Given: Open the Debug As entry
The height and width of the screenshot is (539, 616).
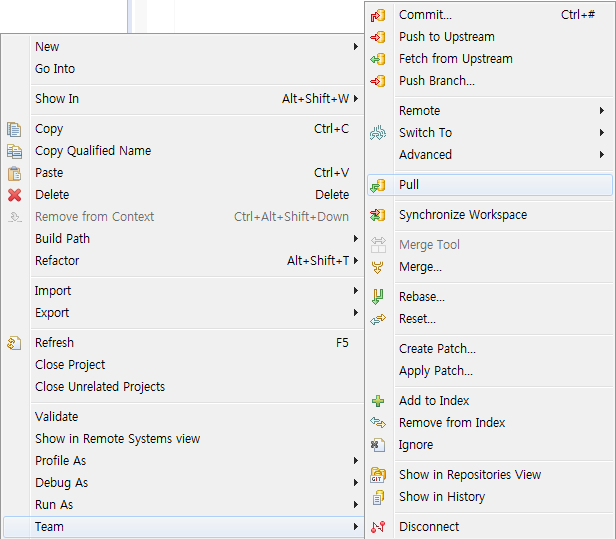Looking at the screenshot, I should pyautogui.click(x=61, y=483).
